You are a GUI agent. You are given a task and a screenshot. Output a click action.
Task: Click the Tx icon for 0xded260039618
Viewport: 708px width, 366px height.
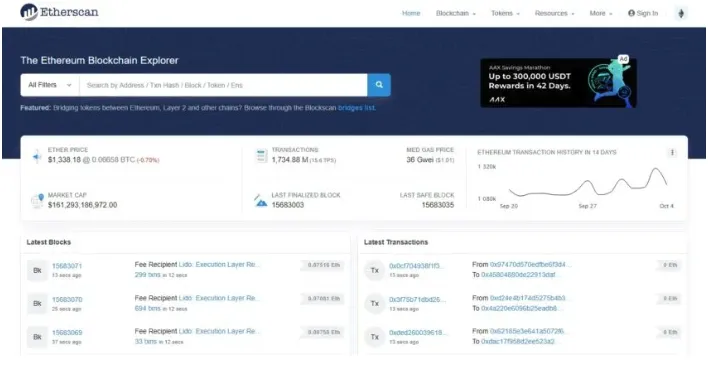[x=374, y=337]
